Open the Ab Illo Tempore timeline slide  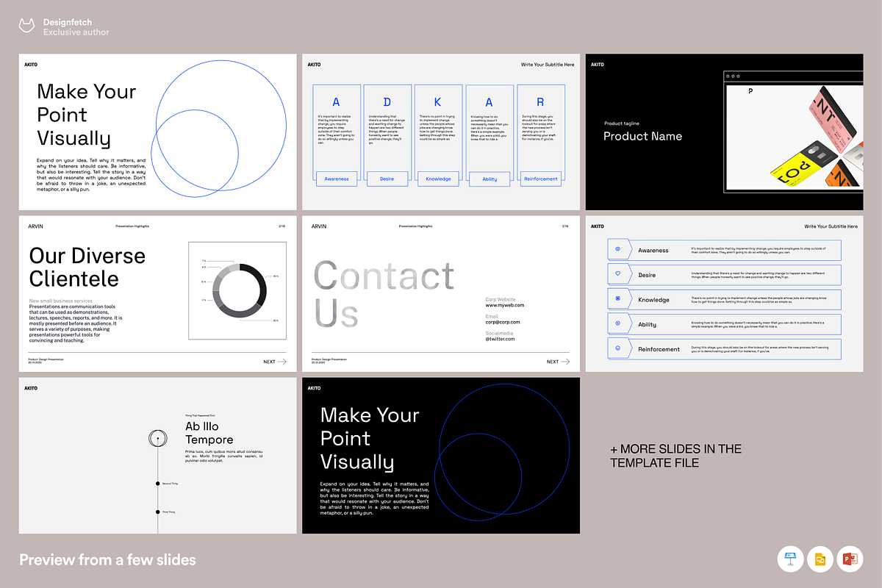[157, 456]
